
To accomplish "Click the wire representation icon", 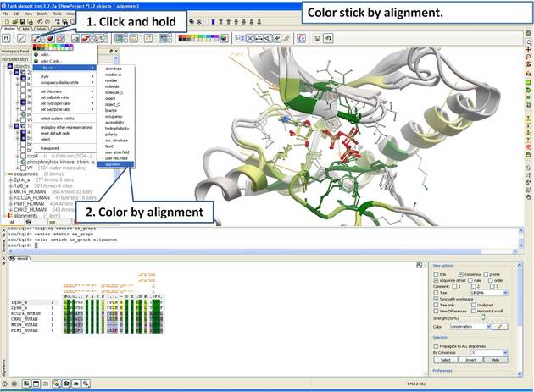I will [21, 38].
